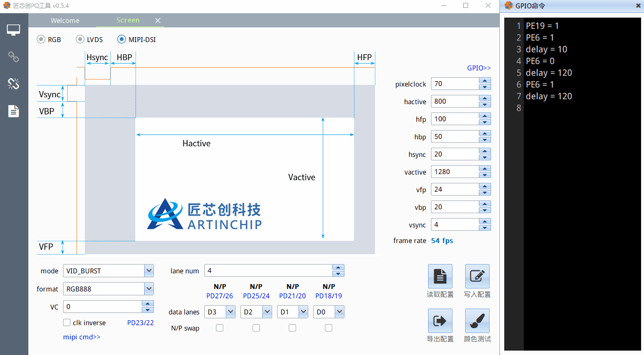Click GPIO line 'PE19 = 1'
644x355 pixels.
(x=542, y=25)
